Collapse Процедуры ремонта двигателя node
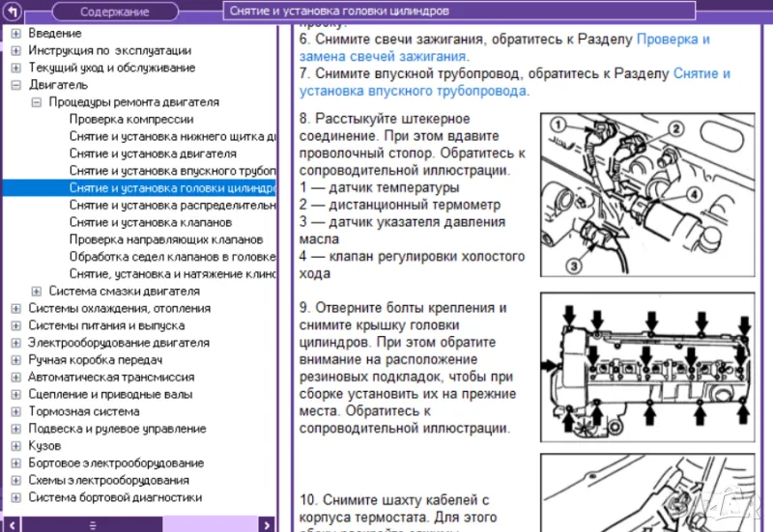Screen dimensions: 773x532 [37, 102]
